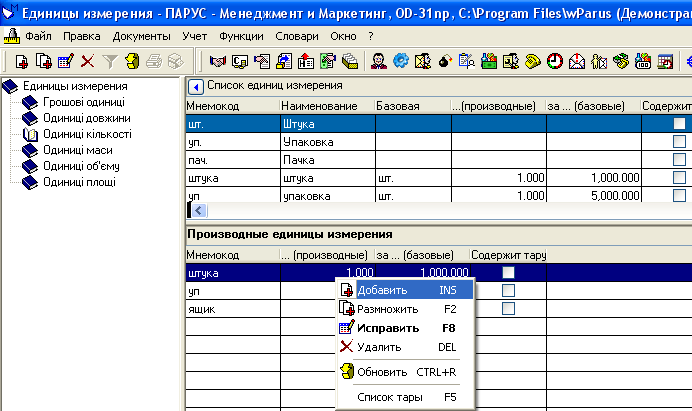Click the document with blue arrow icon

(284, 61)
